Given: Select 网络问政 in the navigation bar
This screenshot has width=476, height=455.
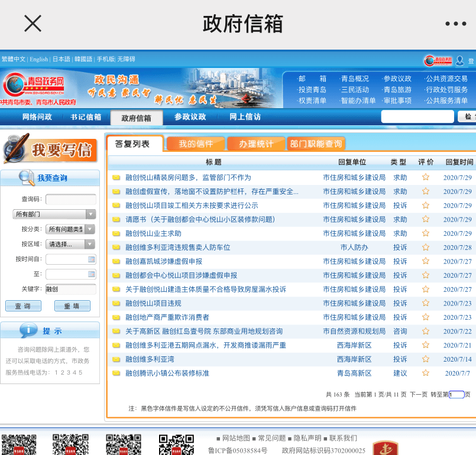Looking at the screenshot, I should click(x=37, y=117).
